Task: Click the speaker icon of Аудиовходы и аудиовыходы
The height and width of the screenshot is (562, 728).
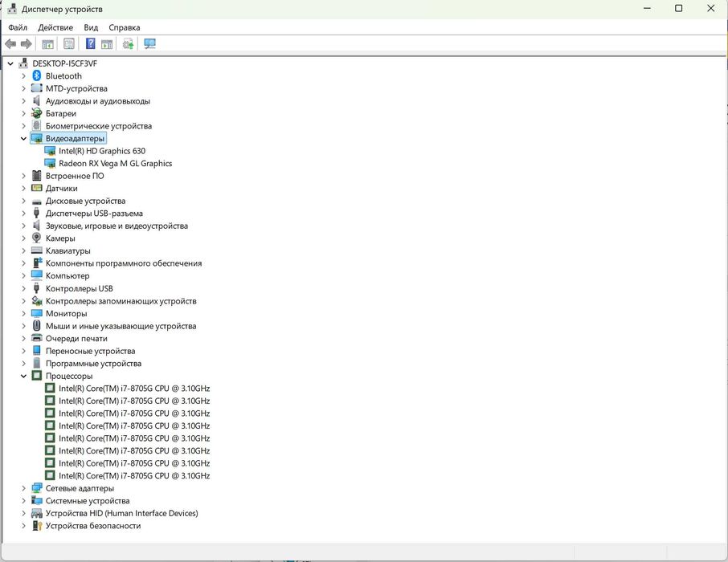Action: [37, 100]
